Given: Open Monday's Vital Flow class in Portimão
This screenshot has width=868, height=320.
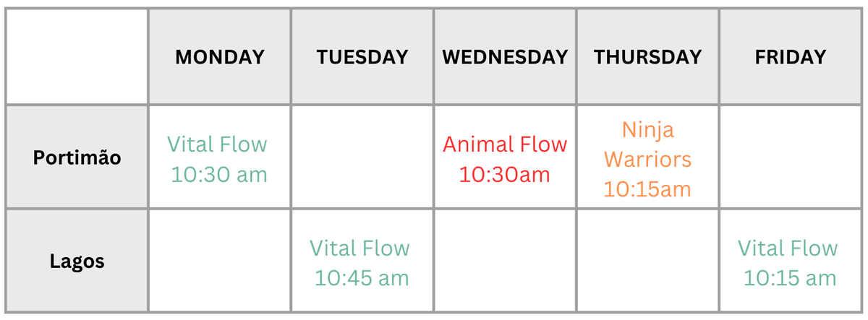Looking at the screenshot, I should [218, 159].
